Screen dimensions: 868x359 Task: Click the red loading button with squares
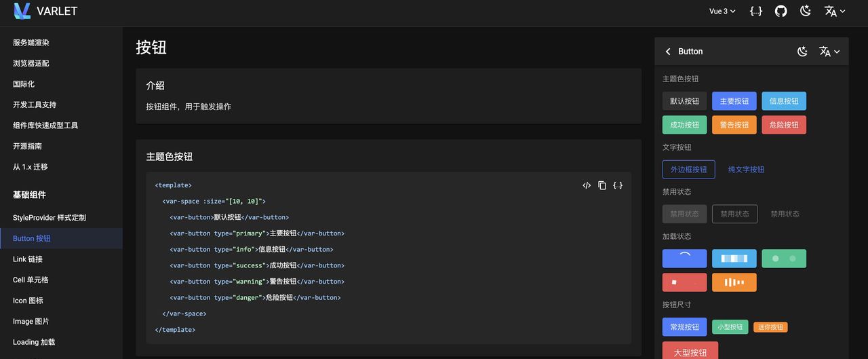684,282
